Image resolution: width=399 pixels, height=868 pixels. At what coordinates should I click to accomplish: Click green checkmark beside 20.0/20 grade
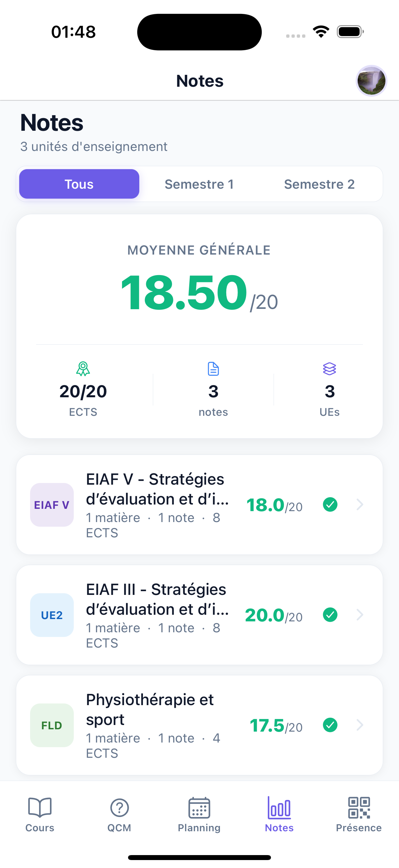(330, 615)
